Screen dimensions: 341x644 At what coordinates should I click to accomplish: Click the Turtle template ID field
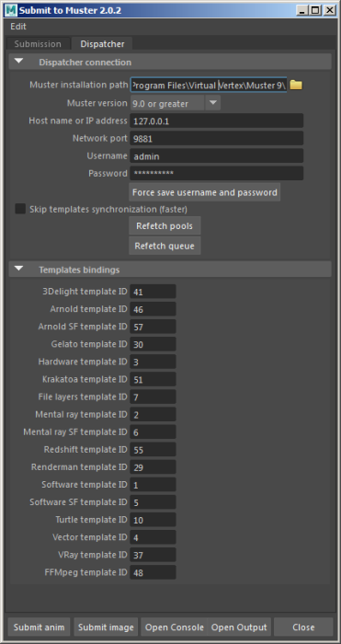[x=153, y=520]
